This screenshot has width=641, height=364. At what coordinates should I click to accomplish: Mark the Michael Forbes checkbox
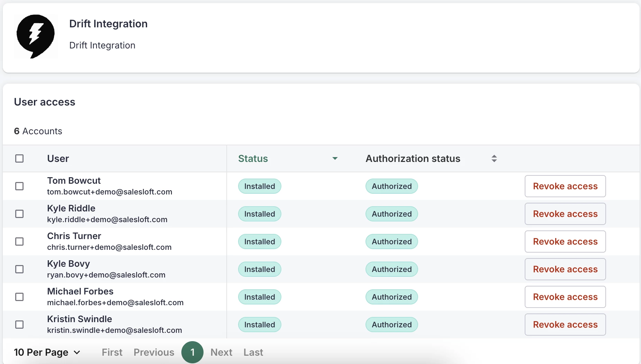19,297
